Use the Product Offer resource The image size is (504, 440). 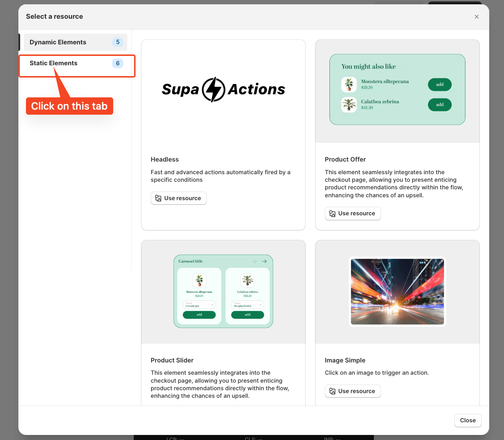coord(353,214)
